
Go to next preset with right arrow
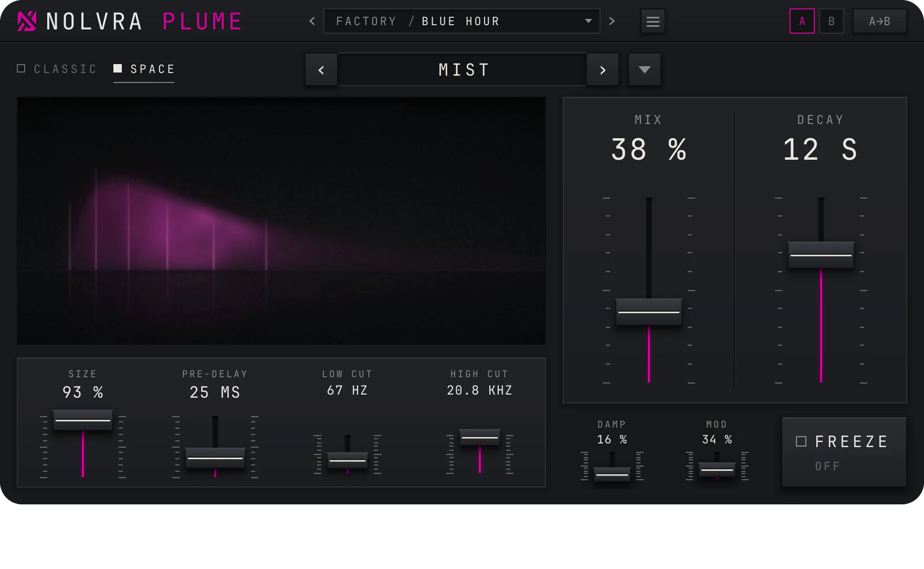(612, 21)
